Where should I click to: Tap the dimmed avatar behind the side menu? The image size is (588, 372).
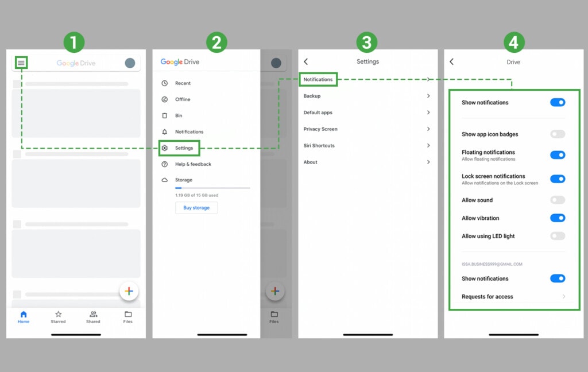(x=276, y=63)
